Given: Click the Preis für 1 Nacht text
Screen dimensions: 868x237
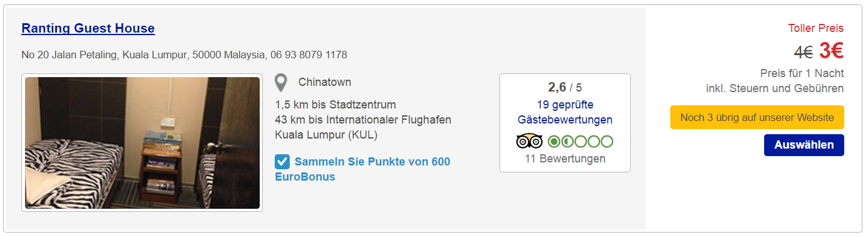Looking at the screenshot, I should point(802,73).
